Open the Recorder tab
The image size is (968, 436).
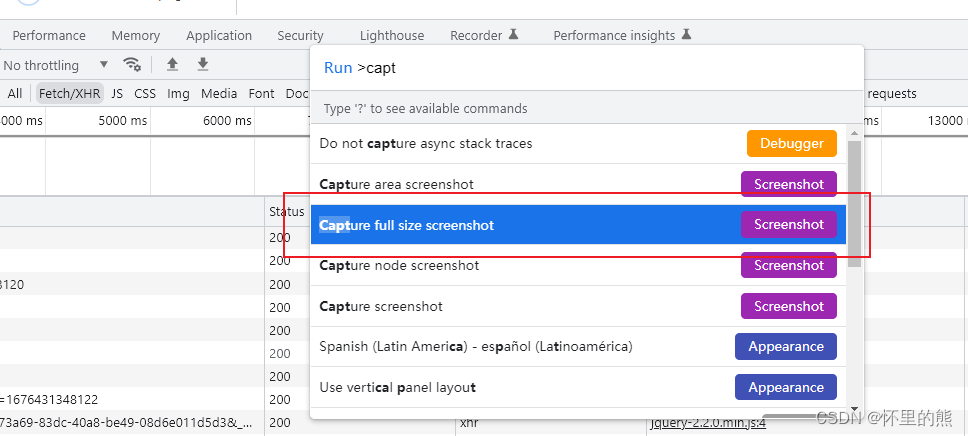tap(484, 36)
